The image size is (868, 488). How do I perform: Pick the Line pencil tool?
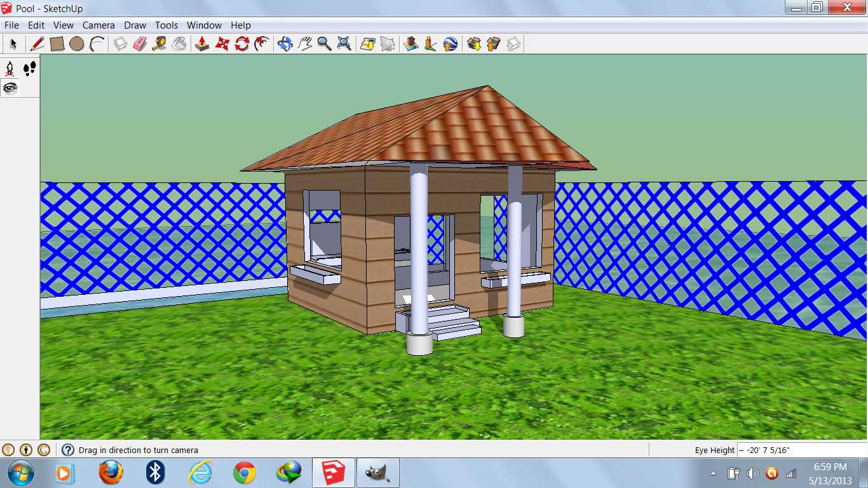37,44
